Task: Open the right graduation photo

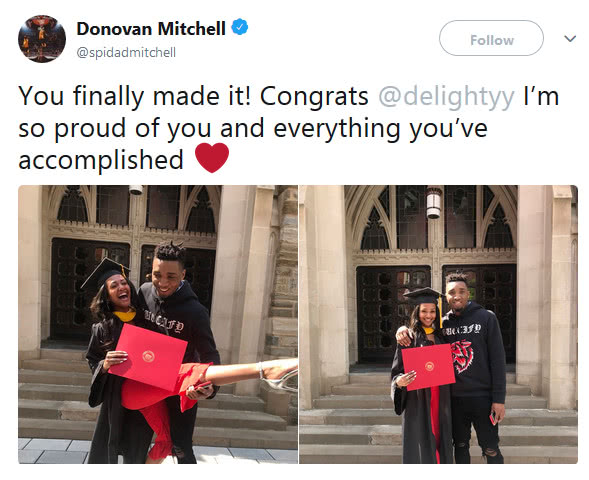Action: pos(438,324)
